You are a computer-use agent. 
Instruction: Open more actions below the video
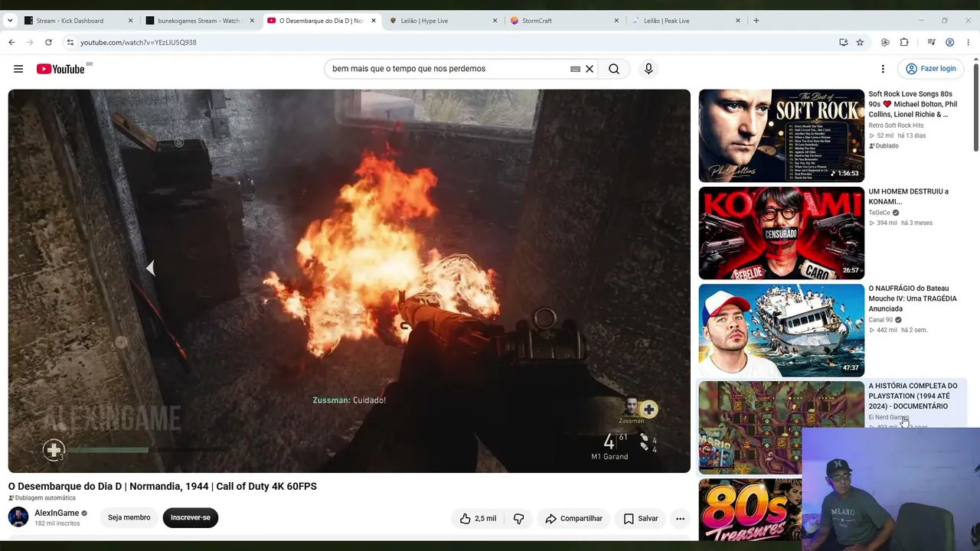point(680,518)
